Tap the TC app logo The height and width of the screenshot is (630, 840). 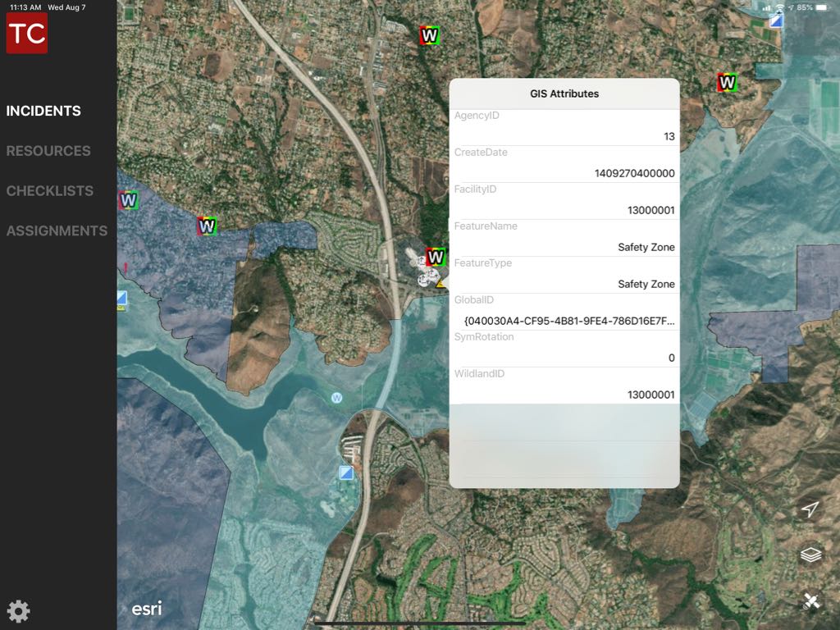click(27, 33)
